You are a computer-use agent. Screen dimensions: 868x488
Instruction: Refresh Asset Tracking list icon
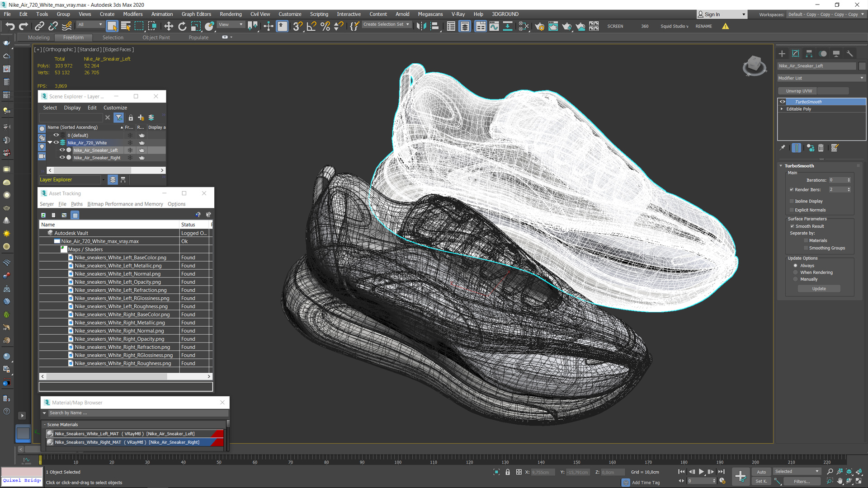(x=43, y=215)
